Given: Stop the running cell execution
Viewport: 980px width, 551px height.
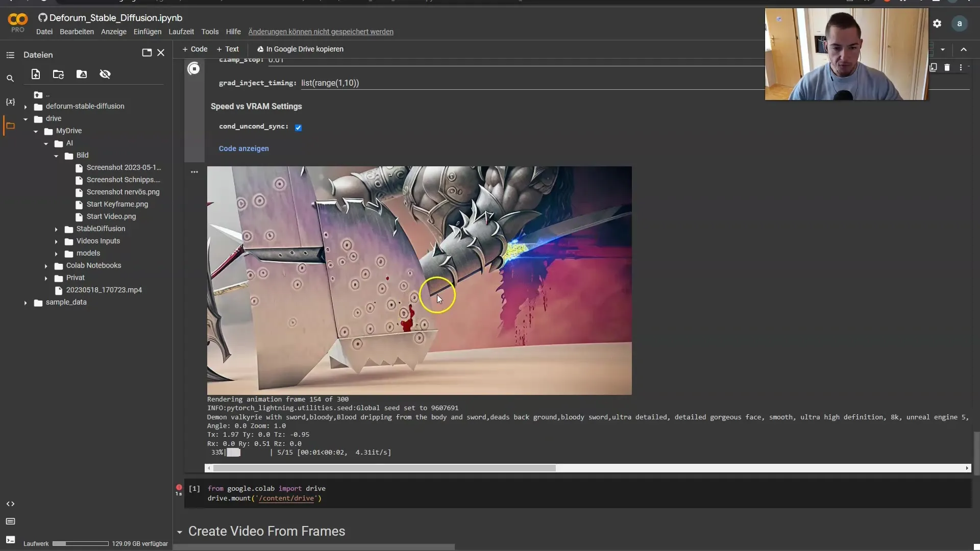Looking at the screenshot, I should [194, 68].
